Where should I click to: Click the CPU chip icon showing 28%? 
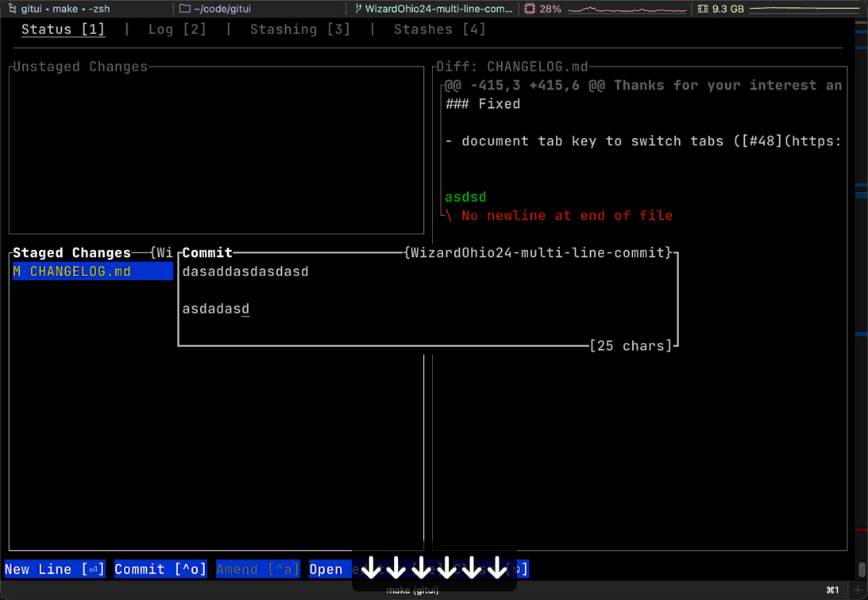coord(530,9)
